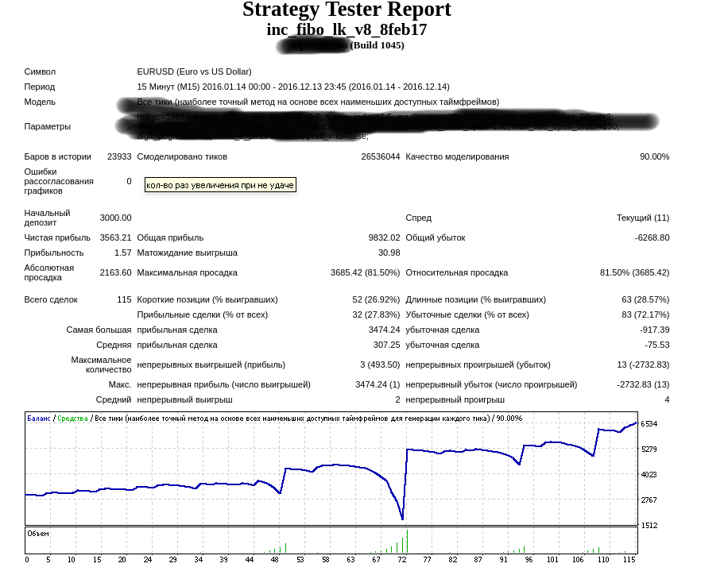Select short positions value '52 (26.92%)'
728x571 pixels.
376,299
